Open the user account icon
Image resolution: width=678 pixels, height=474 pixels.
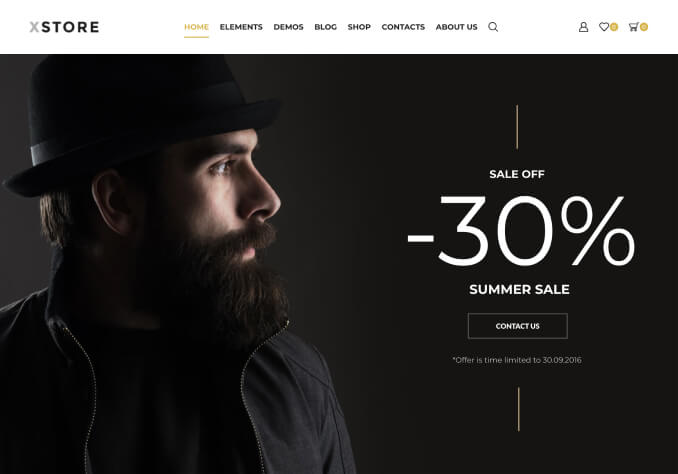pyautogui.click(x=583, y=27)
